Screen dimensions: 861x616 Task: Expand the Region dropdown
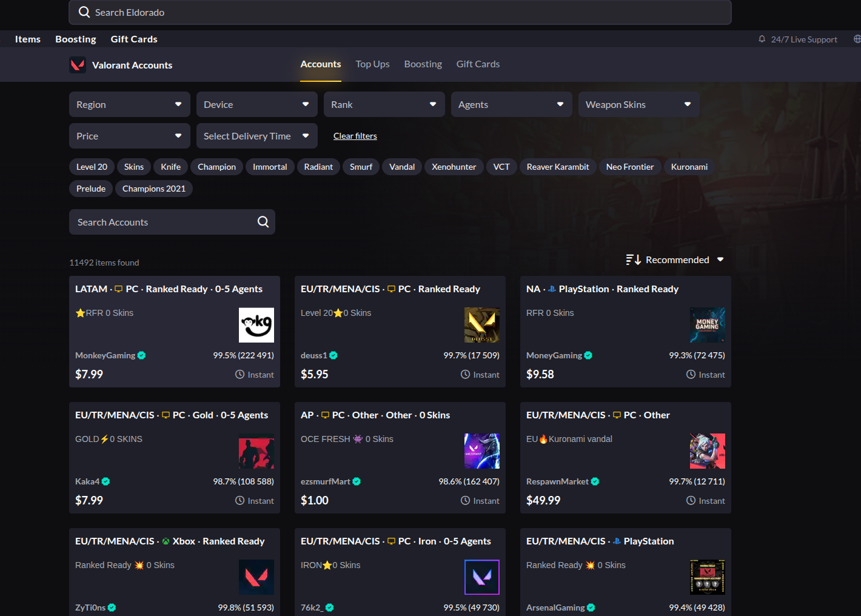(x=129, y=104)
